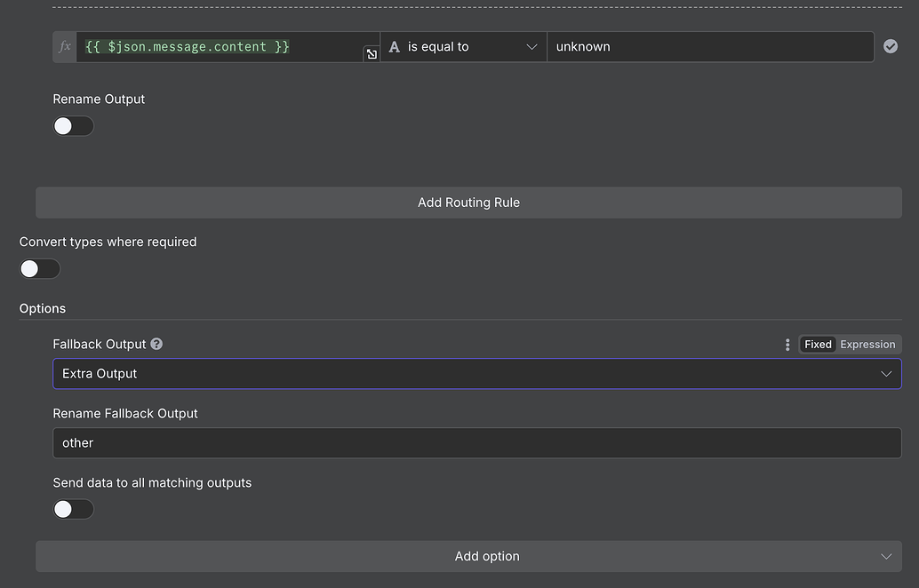The image size is (919, 588).
Task: Click the Add Routing Rule button
Action: 468,202
